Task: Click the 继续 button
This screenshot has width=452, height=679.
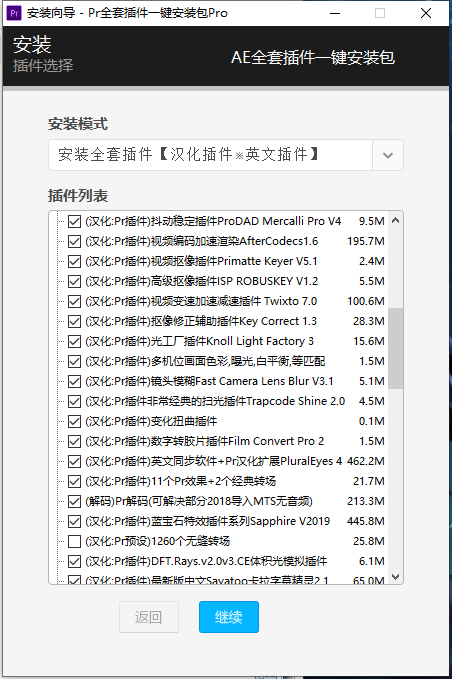Action: point(229,617)
